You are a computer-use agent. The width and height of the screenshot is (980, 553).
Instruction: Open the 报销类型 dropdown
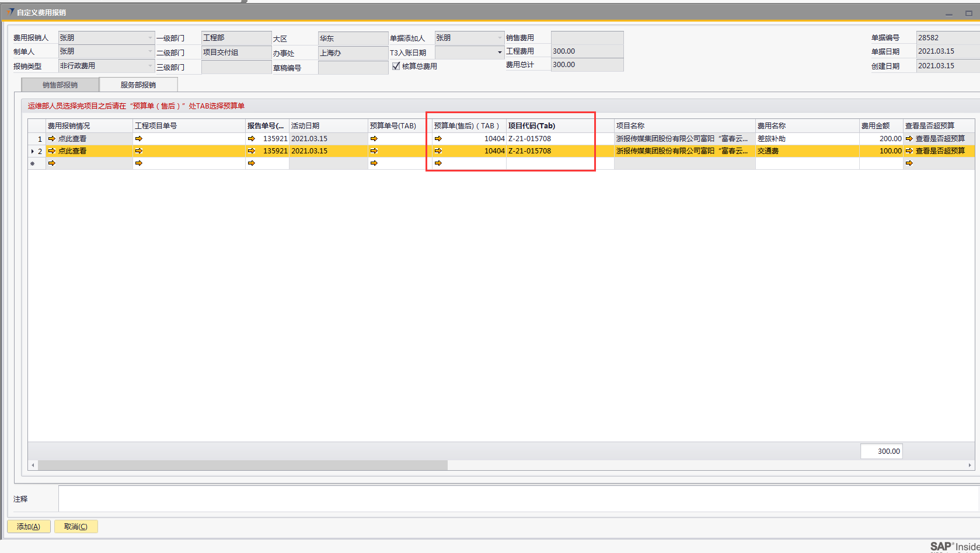pyautogui.click(x=150, y=66)
